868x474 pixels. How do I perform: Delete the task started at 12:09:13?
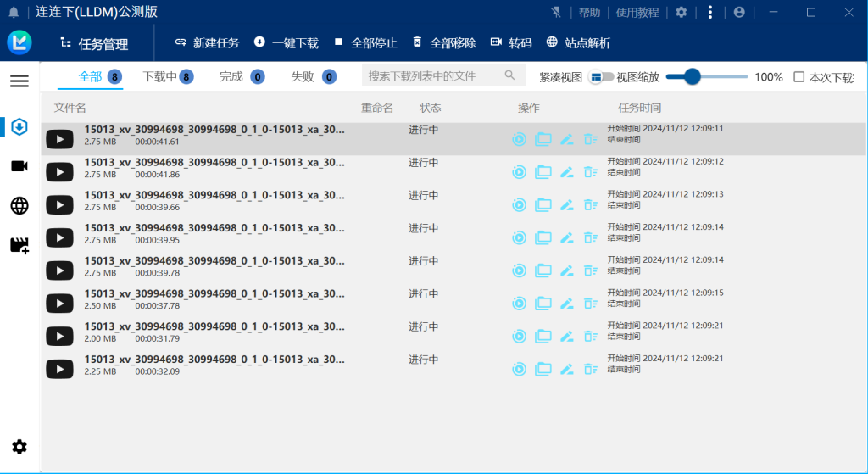click(x=591, y=205)
